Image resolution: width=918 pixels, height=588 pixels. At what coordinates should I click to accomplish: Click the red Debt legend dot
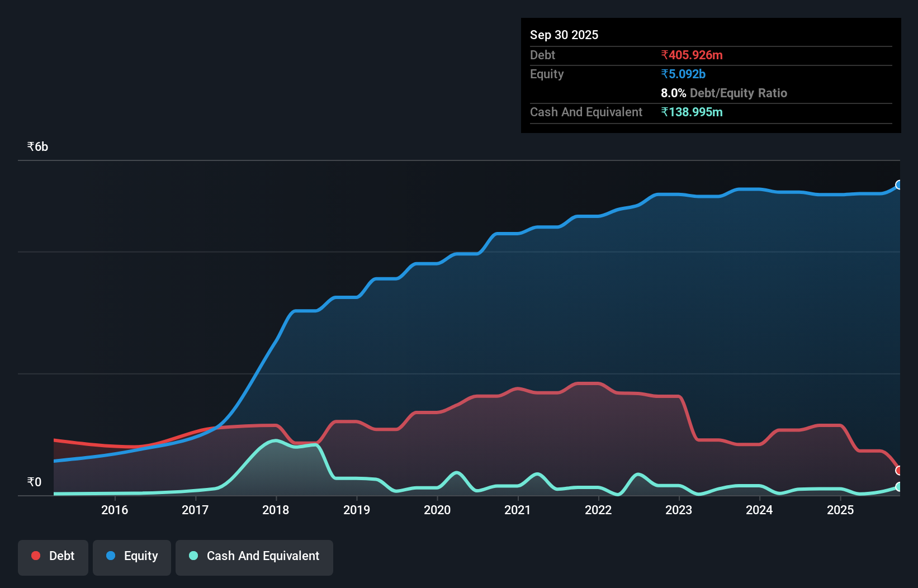35,556
